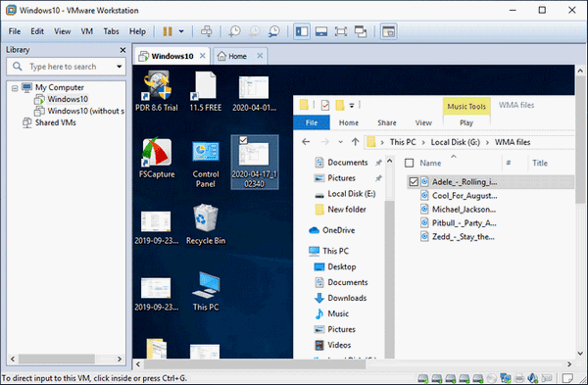Enter full screen mode icon
Viewport: 588px width, 385px height.
341,31
